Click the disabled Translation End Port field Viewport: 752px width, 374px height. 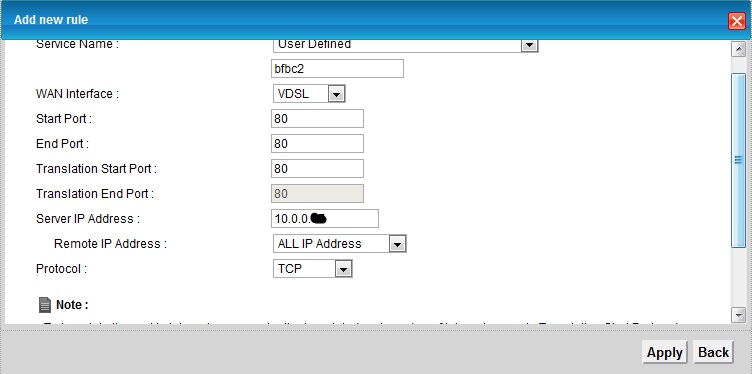tap(317, 193)
